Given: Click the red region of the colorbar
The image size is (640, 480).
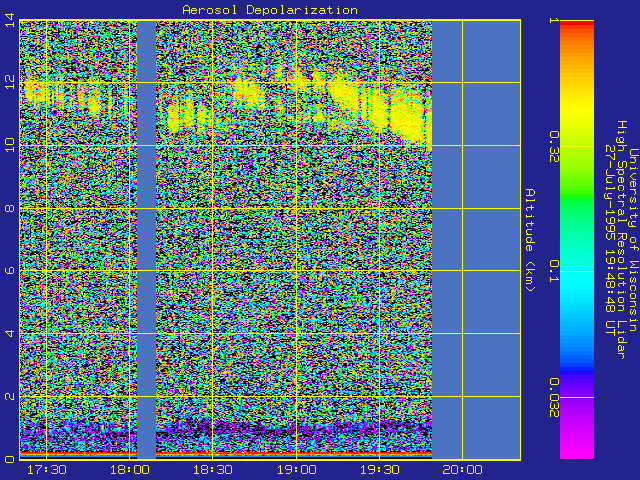Looking at the screenshot, I should 577,24.
